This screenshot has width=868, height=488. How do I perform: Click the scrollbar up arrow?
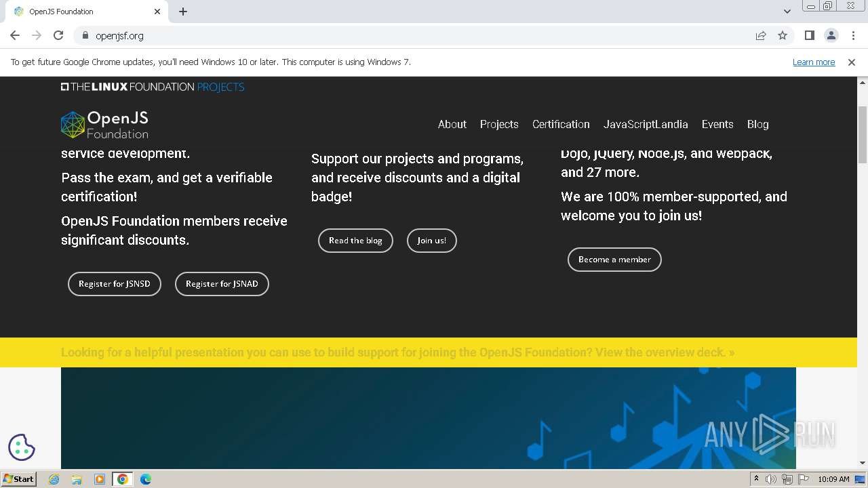pyautogui.click(x=863, y=82)
